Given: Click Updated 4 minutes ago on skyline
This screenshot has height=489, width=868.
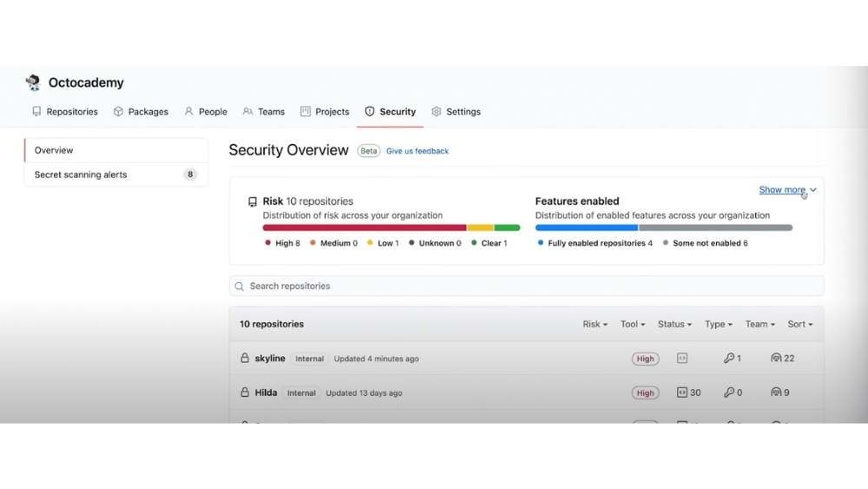Looking at the screenshot, I should click(x=377, y=359).
